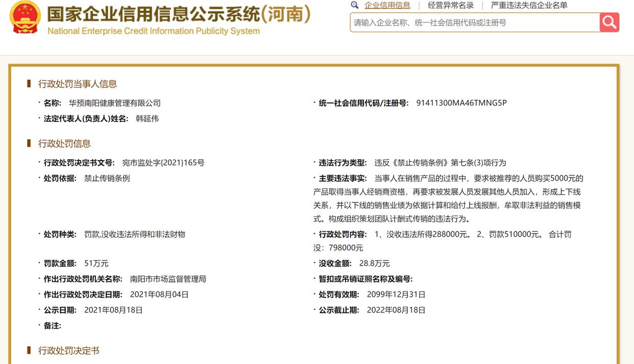This screenshot has height=364, width=634.
Task: Click the 行政处罚决定书 section heading
Action: (x=69, y=351)
